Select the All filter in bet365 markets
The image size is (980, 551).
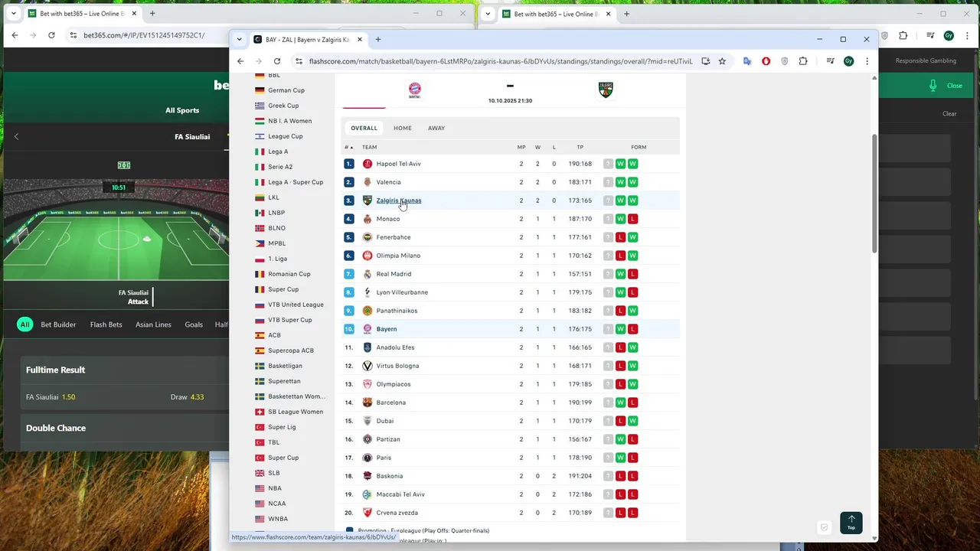click(24, 324)
